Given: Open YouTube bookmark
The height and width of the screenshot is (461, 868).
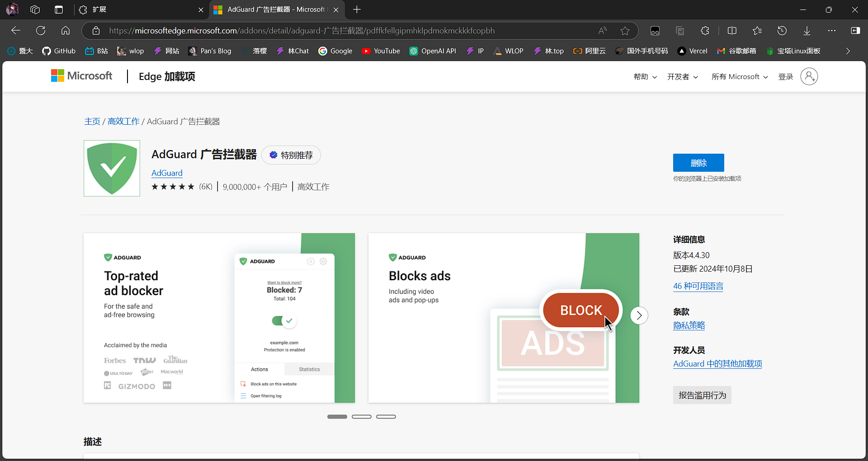Looking at the screenshot, I should tap(381, 51).
